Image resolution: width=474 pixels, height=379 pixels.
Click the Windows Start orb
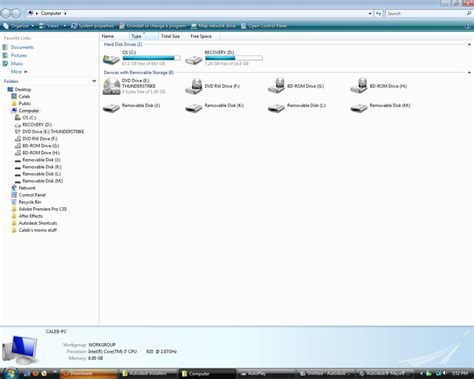10,373
